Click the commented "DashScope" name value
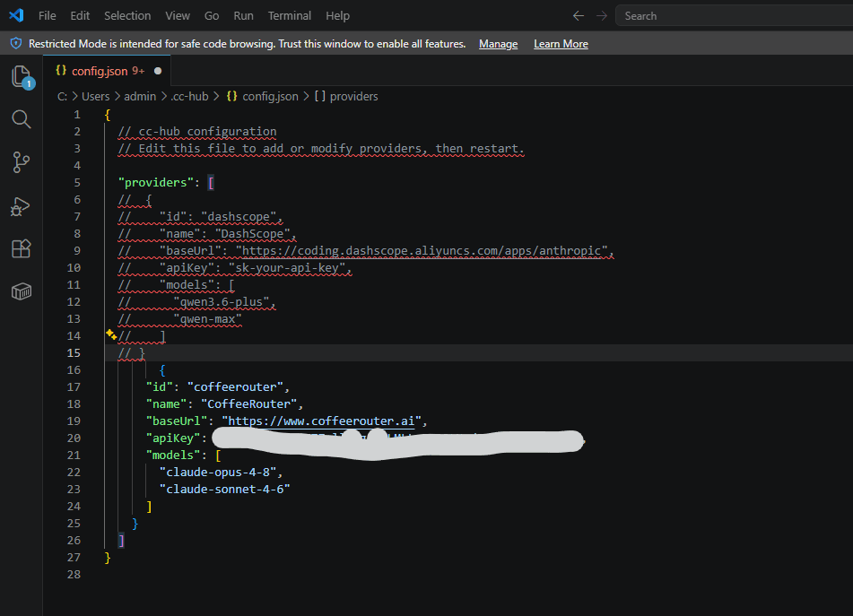This screenshot has height=616, width=853. (252, 234)
